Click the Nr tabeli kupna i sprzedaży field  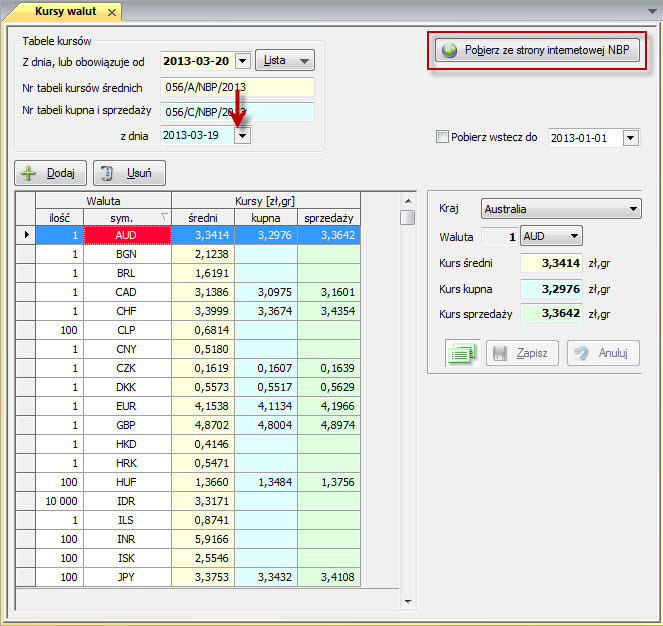(237, 112)
